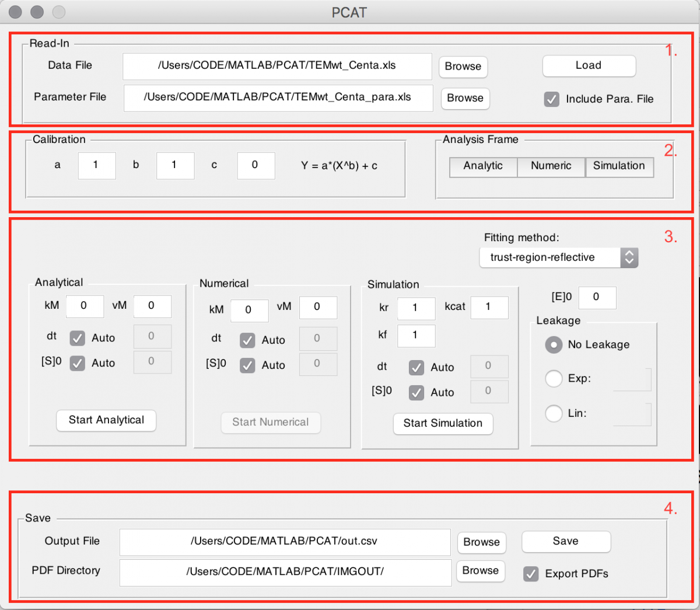The height and width of the screenshot is (610, 700).
Task: Choose the Simulation analysis frame
Action: (619, 166)
